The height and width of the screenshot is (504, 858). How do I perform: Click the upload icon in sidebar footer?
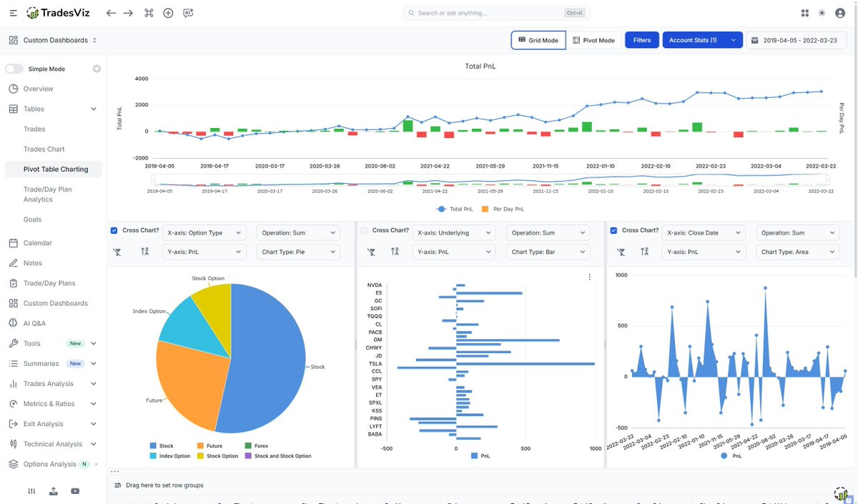(x=54, y=491)
